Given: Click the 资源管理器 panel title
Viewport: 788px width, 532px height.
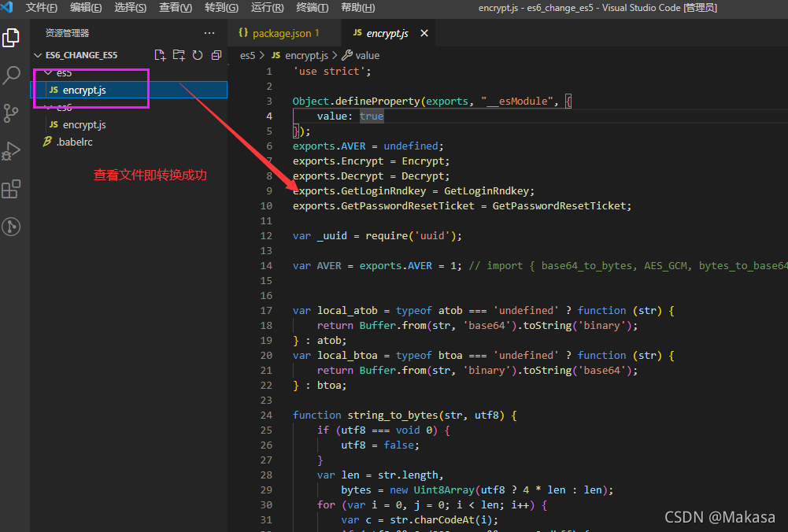Looking at the screenshot, I should [x=68, y=33].
